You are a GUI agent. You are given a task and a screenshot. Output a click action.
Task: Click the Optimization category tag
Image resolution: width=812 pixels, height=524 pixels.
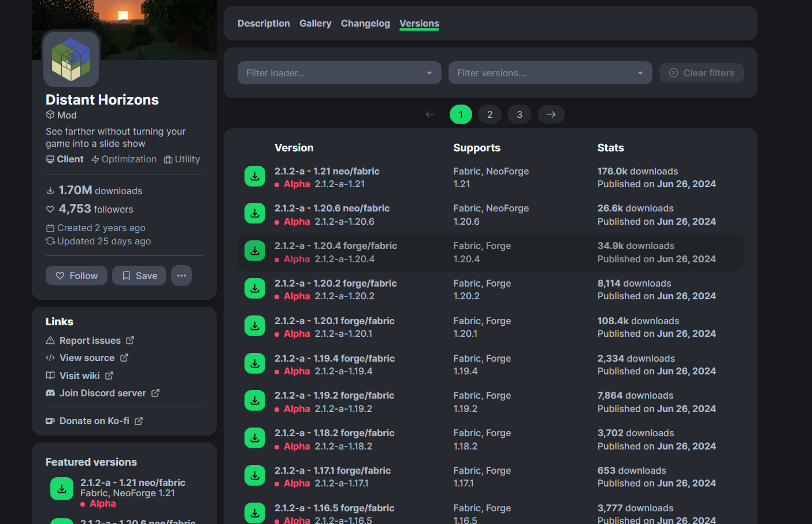(124, 159)
